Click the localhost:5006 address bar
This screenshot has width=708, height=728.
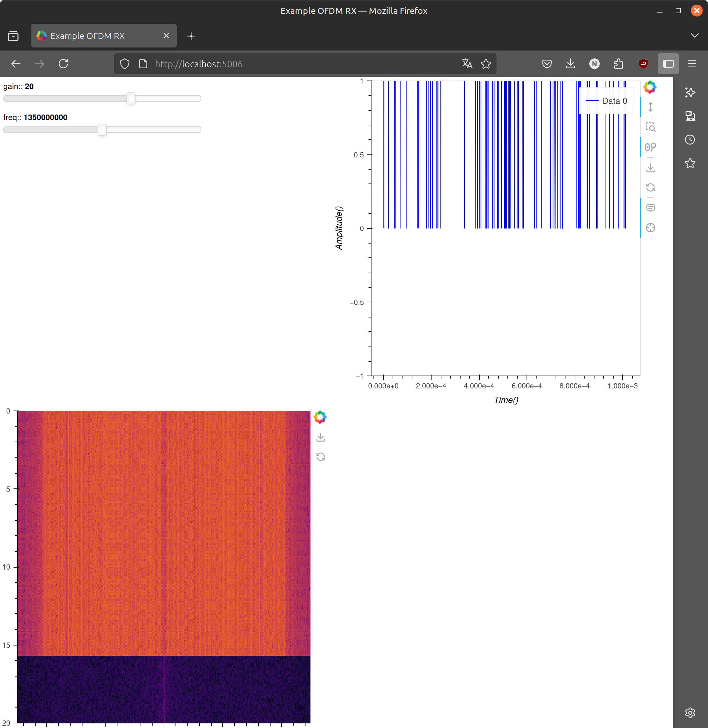pos(298,64)
